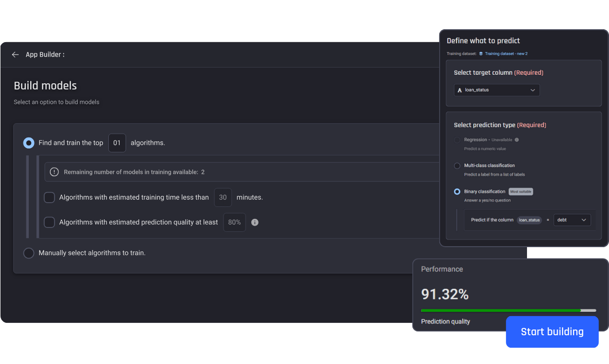The image size is (609, 364).
Task: Click the loan_status column chip
Action: tap(529, 220)
